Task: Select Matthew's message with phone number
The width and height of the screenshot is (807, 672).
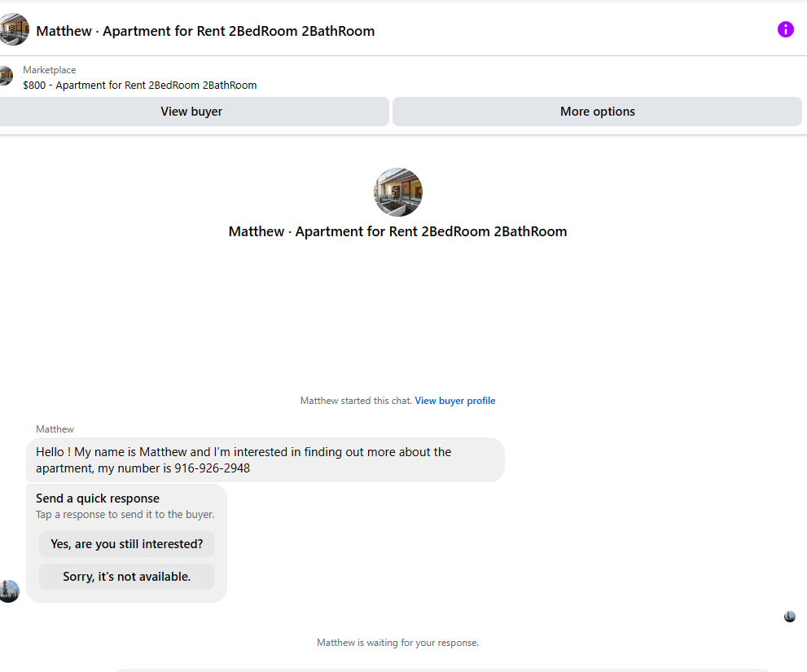Action: 265,460
